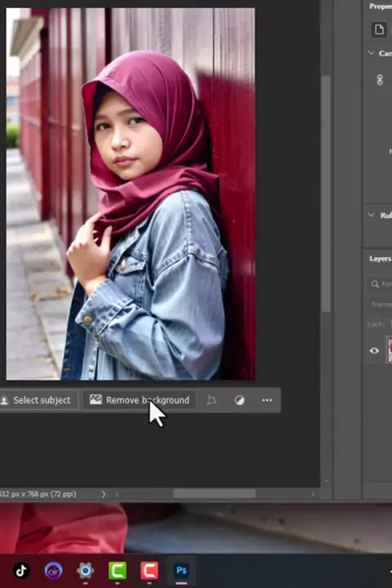Click the vertical scroll down arrow
Screen dimensions: 392x588
pos(327,481)
